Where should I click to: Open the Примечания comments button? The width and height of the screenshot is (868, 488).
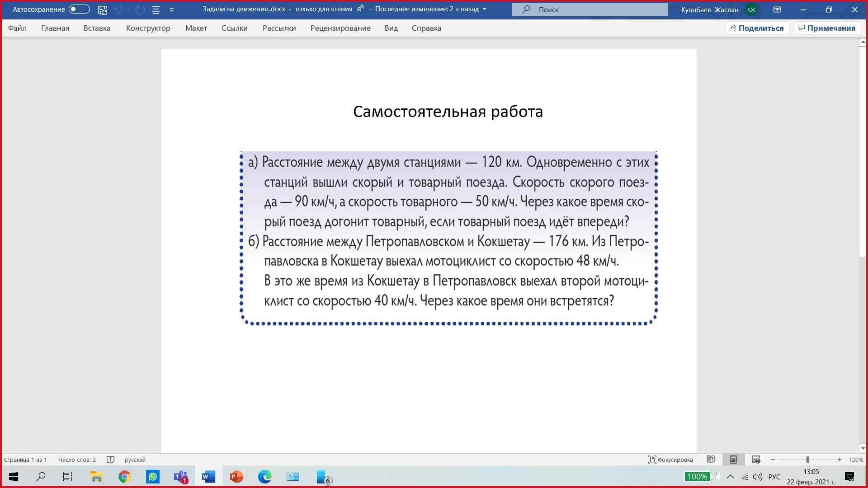827,28
